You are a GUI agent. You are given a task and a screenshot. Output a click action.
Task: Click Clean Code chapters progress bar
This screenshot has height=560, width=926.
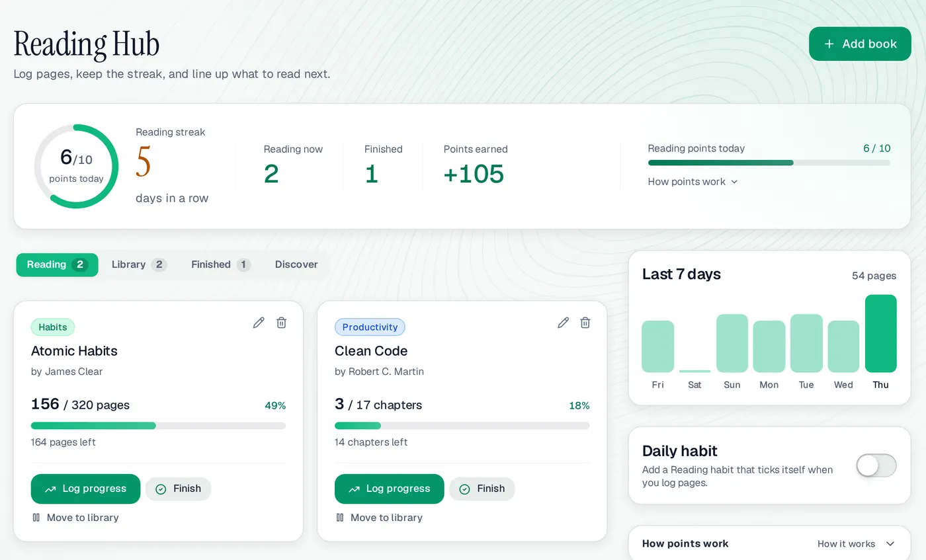pos(462,426)
